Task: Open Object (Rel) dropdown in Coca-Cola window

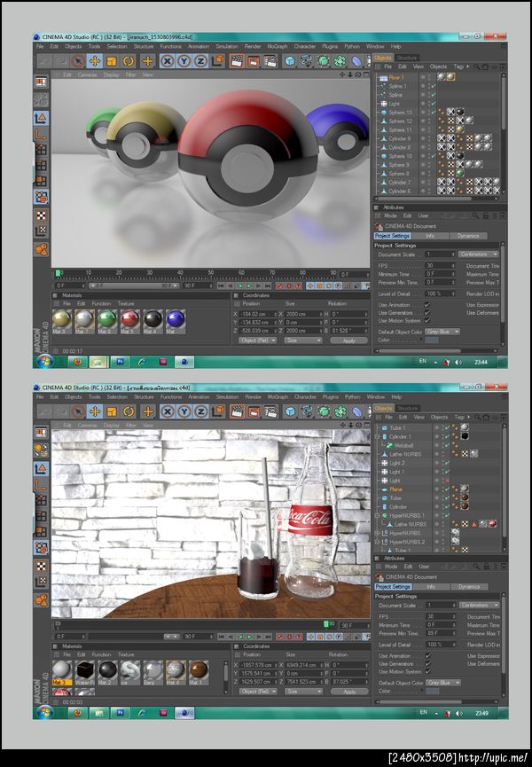Action: [x=258, y=691]
